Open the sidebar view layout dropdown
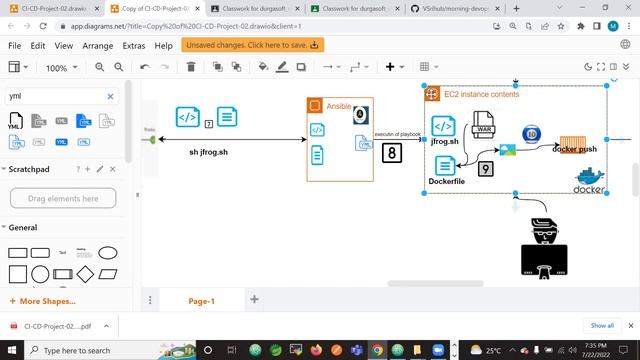The width and height of the screenshot is (640, 360). click(x=18, y=67)
